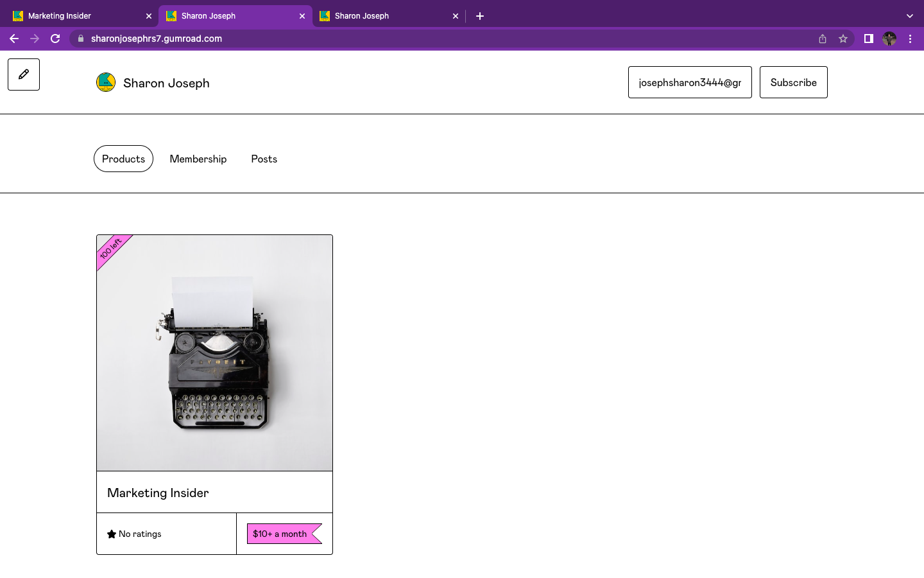This screenshot has height=578, width=924.
Task: Click the Sharon Joseph profile name
Action: coord(166,83)
